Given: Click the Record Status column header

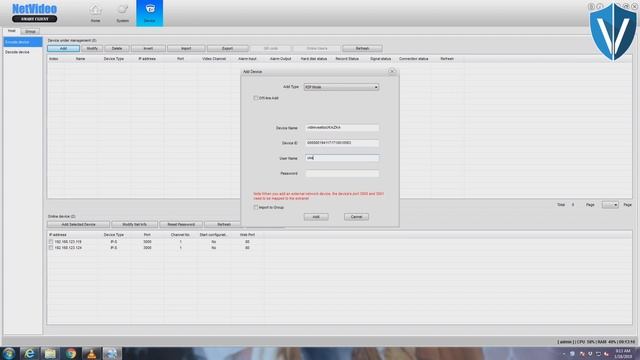Looking at the screenshot, I should (347, 59).
